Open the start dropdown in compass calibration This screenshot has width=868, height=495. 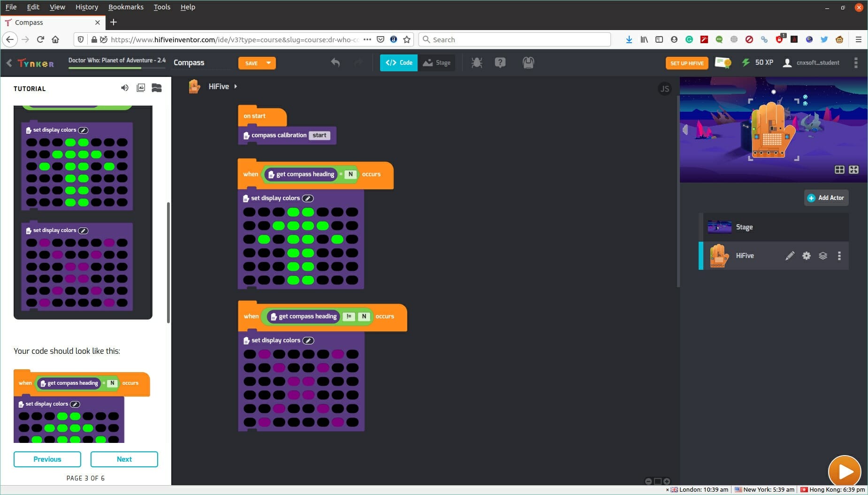(320, 135)
